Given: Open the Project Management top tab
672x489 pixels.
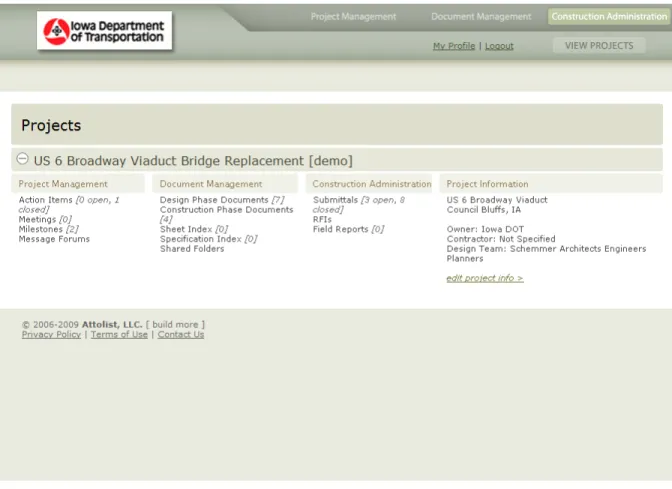Looking at the screenshot, I should 353,17.
